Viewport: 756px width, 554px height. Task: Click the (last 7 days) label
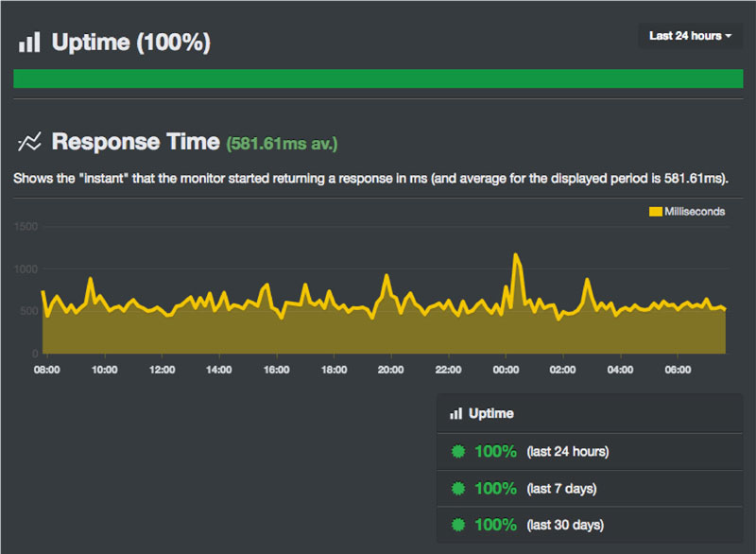(x=561, y=489)
